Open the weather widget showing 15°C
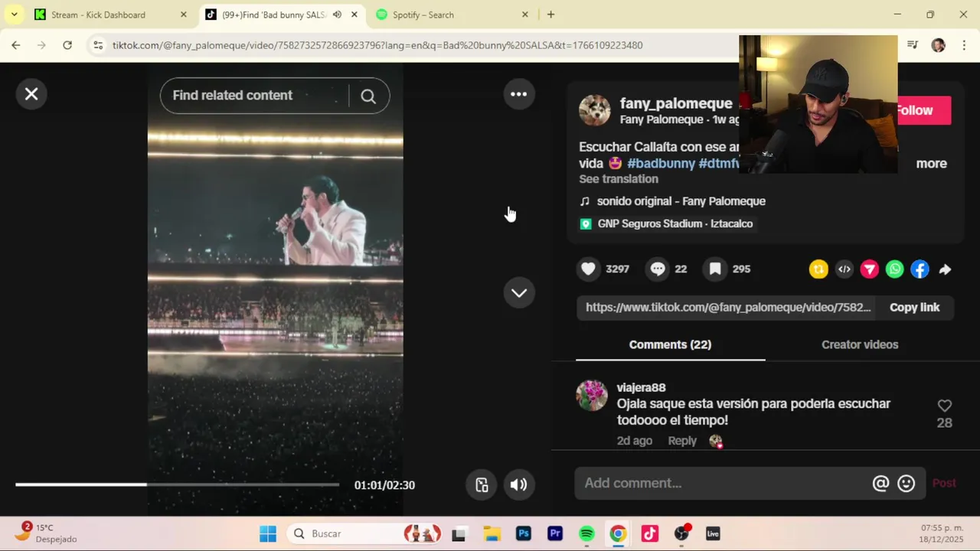This screenshot has width=980, height=551. tap(46, 533)
